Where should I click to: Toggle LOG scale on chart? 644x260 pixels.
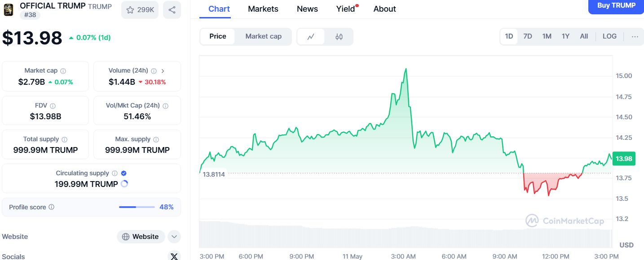pyautogui.click(x=609, y=37)
